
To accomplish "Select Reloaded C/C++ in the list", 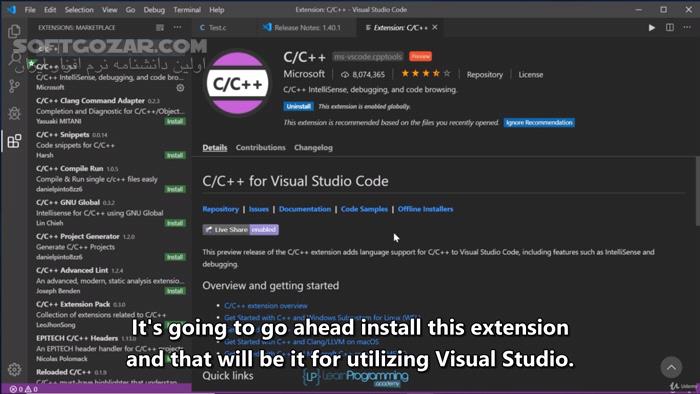I will click(110, 376).
